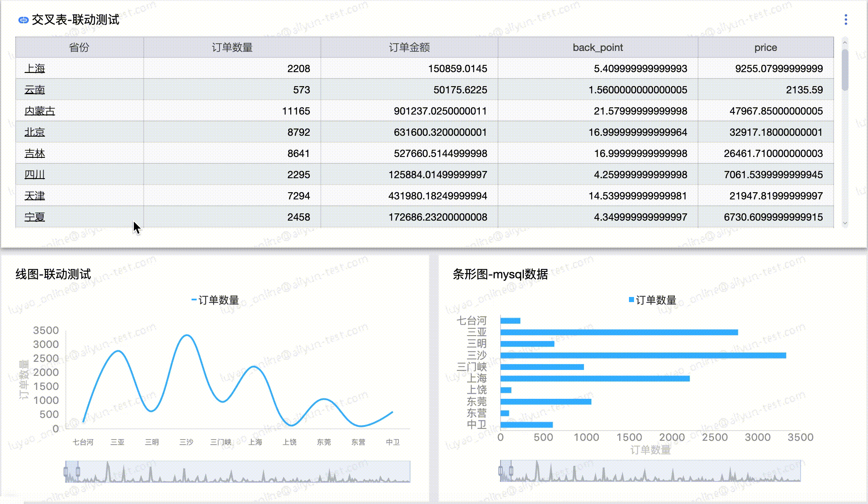Image resolution: width=868 pixels, height=504 pixels.
Task: Open the three-dot more options menu
Action: 846,20
